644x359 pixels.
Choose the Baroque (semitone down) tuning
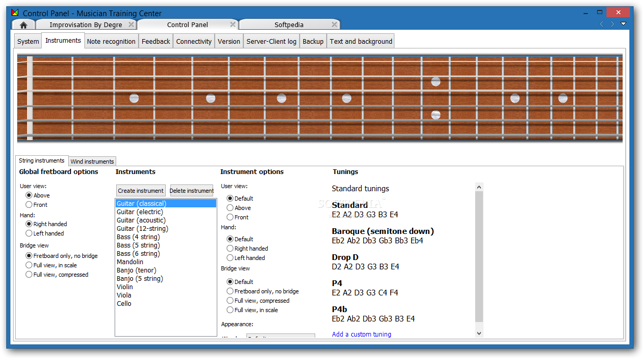pyautogui.click(x=383, y=236)
